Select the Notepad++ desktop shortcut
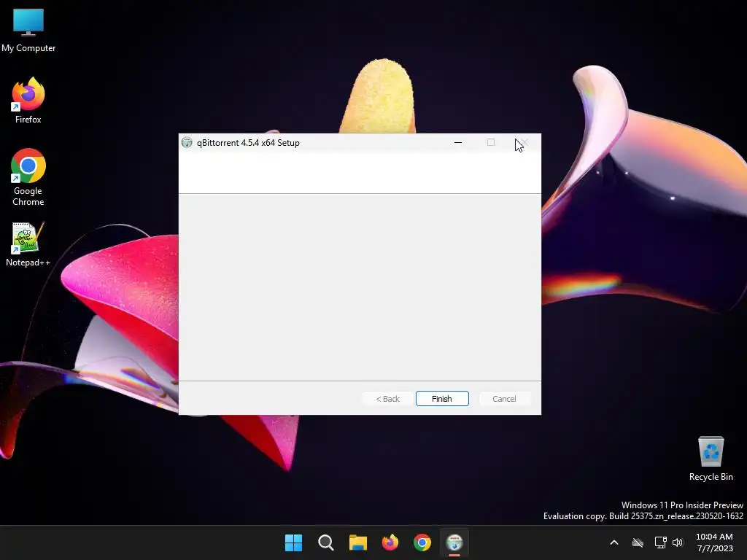Image resolution: width=747 pixels, height=560 pixels. 28,244
